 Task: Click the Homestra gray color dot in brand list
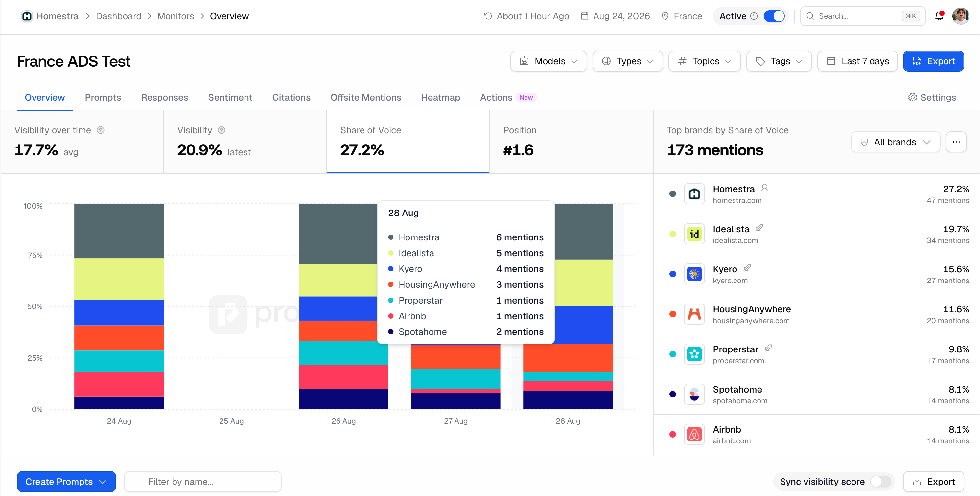(673, 193)
